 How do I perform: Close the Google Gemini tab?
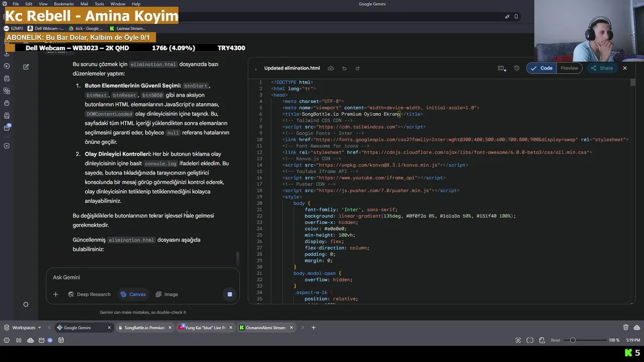click(109, 328)
